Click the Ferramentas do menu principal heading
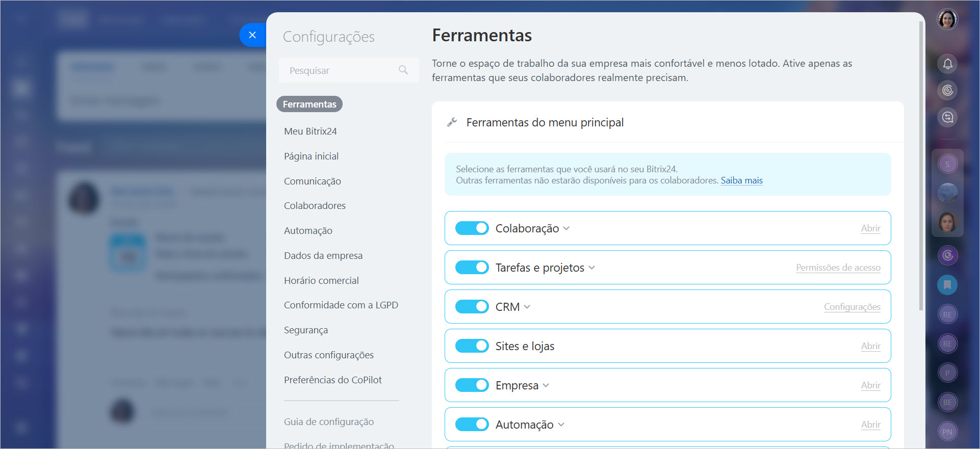This screenshot has height=449, width=980. [545, 123]
